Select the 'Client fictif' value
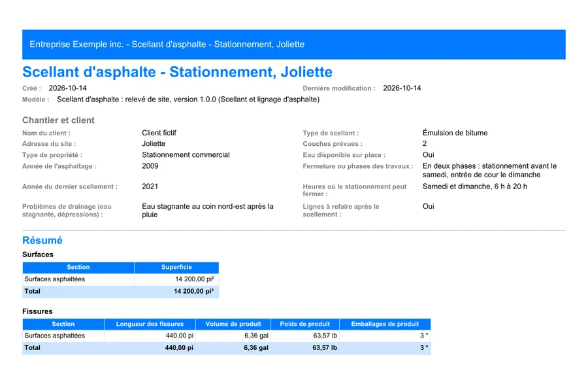 pos(159,133)
